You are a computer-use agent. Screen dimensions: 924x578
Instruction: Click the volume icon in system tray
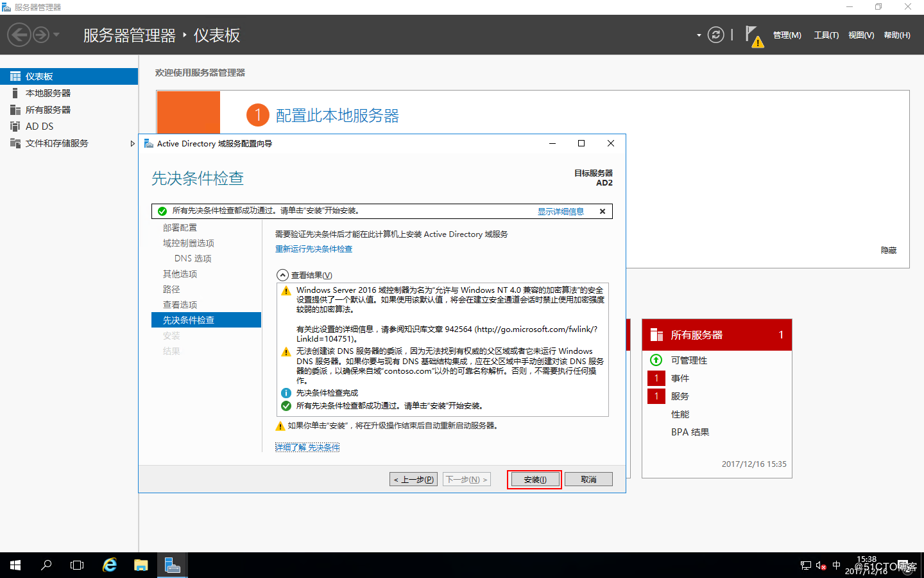click(821, 566)
